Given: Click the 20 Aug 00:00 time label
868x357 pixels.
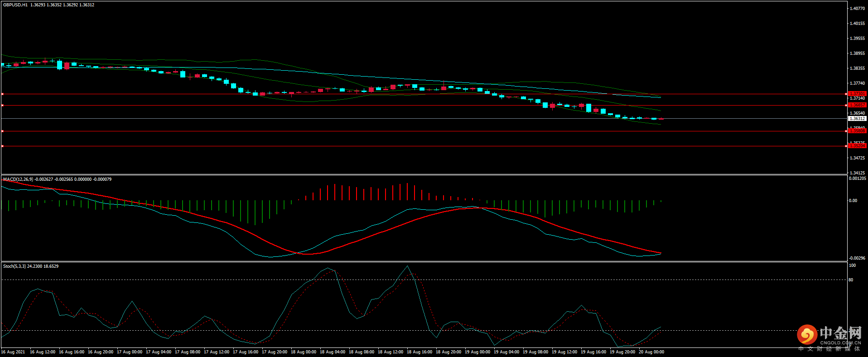Looking at the screenshot, I should [x=651, y=352].
